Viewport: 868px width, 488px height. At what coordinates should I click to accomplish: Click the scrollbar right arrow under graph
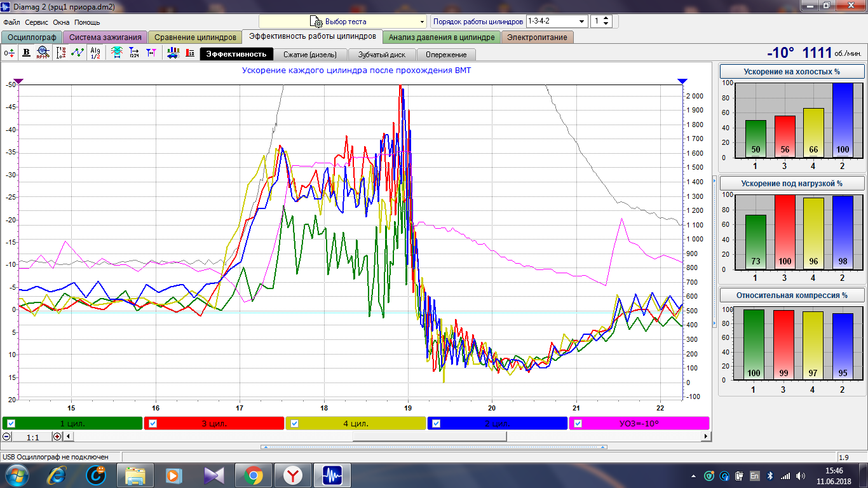coord(705,437)
